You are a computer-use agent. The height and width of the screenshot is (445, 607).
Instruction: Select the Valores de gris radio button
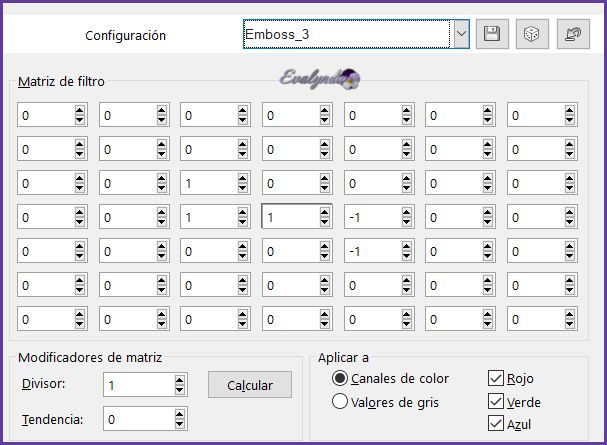340,402
